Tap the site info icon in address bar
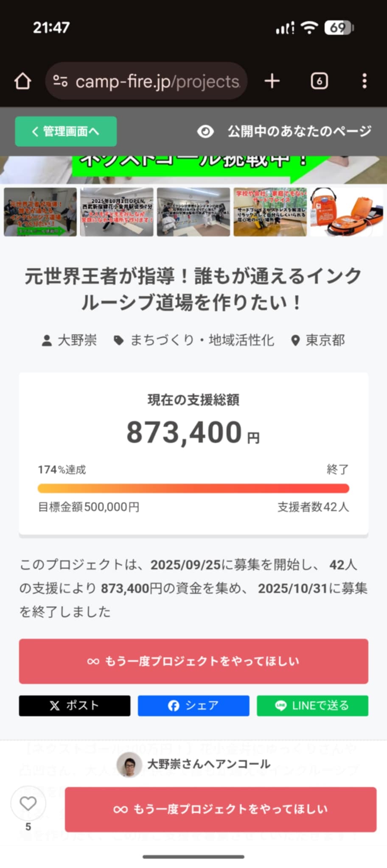387x868 pixels. click(60, 81)
